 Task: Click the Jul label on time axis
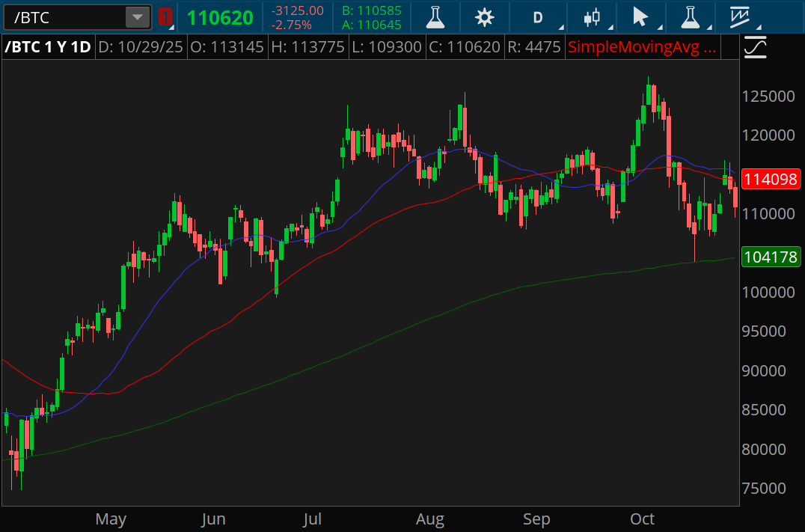[x=313, y=519]
